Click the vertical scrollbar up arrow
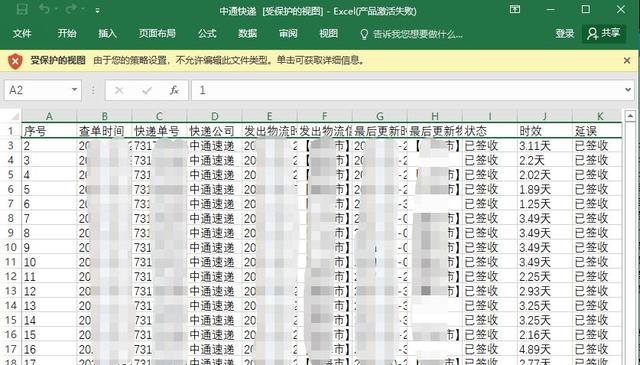Screen dimensions: 640x365 click(x=630, y=116)
